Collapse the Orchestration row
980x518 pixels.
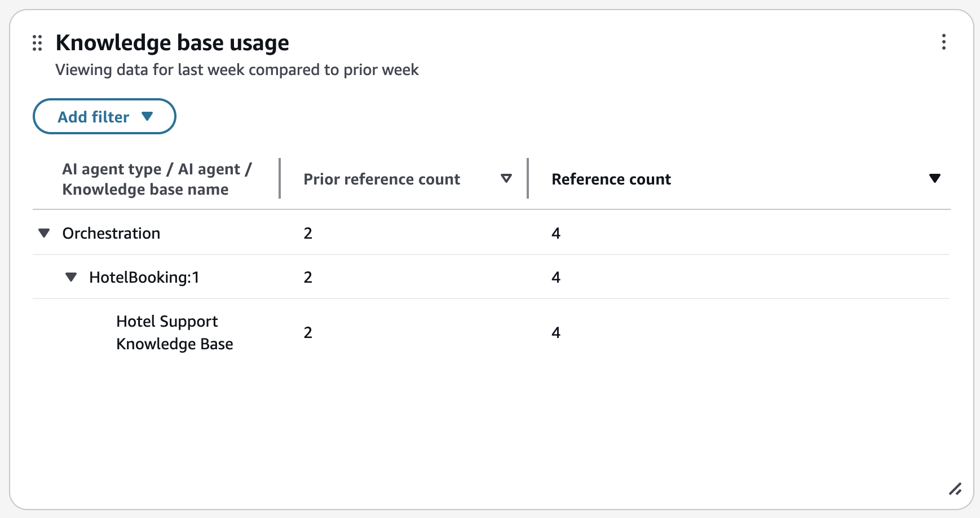pyautogui.click(x=44, y=233)
